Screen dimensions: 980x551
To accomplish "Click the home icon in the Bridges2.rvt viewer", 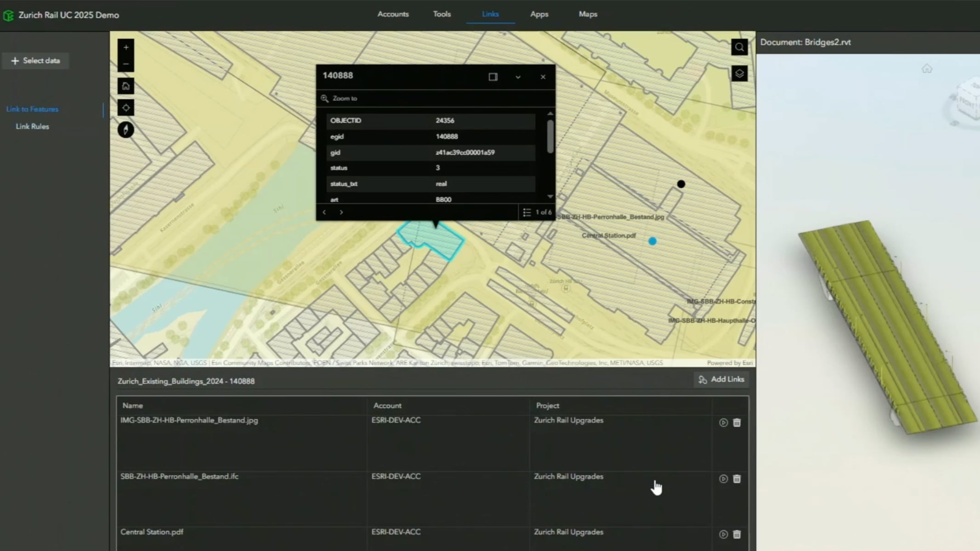I will point(926,68).
